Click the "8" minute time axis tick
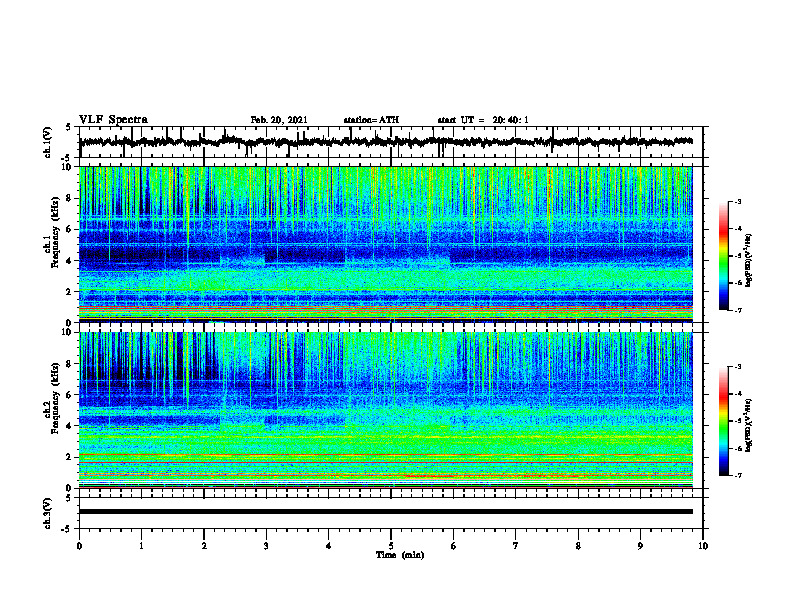Screen dimensions: 792x612 coord(578,546)
